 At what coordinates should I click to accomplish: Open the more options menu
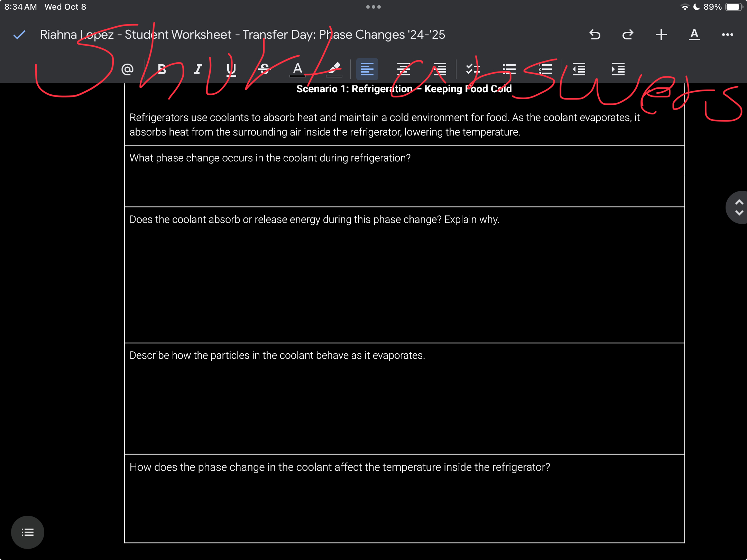click(727, 35)
